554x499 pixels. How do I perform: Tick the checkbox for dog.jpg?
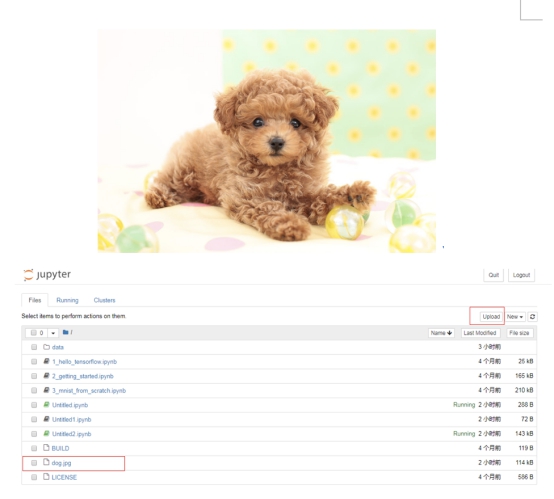coord(34,463)
